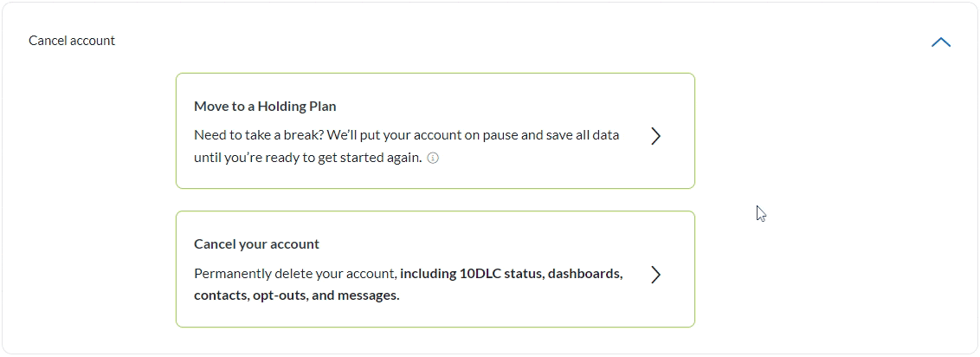Viewport: 980px width, 357px height.
Task: Select the 'Move to a Holding Plan' heading
Action: 265,107
